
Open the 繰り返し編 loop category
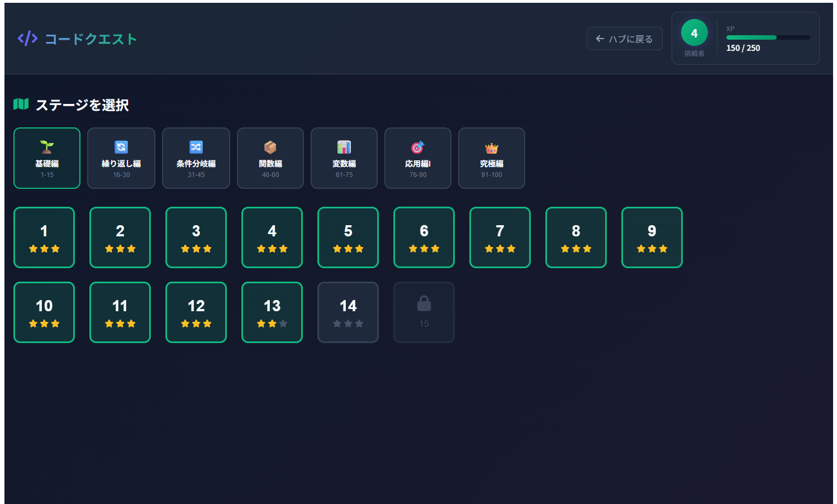[x=121, y=158]
